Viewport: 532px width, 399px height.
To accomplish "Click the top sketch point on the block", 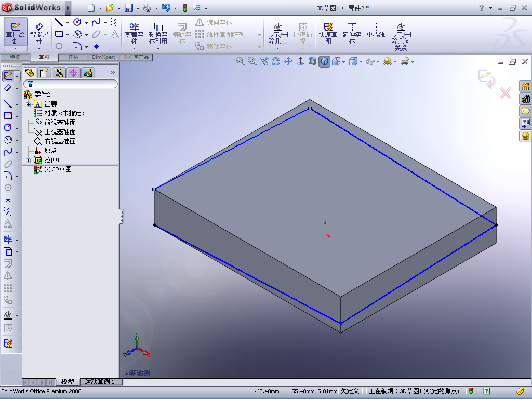I will 310,108.
